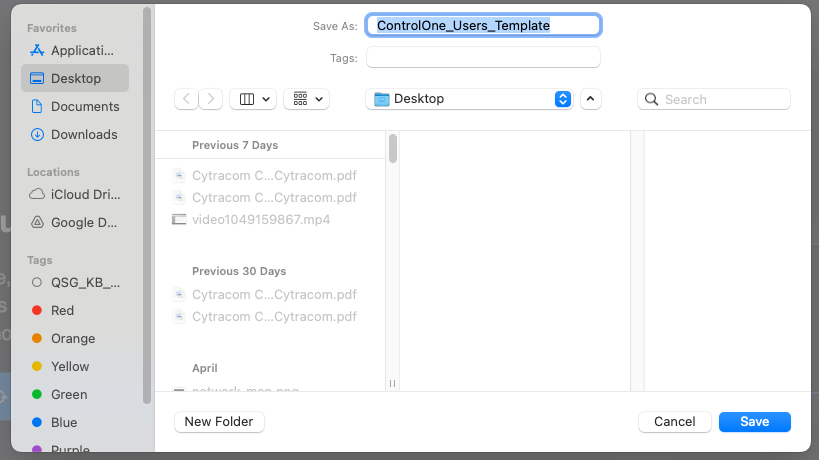Select the Red tag
Screen dimensions: 819x460
(x=62, y=310)
